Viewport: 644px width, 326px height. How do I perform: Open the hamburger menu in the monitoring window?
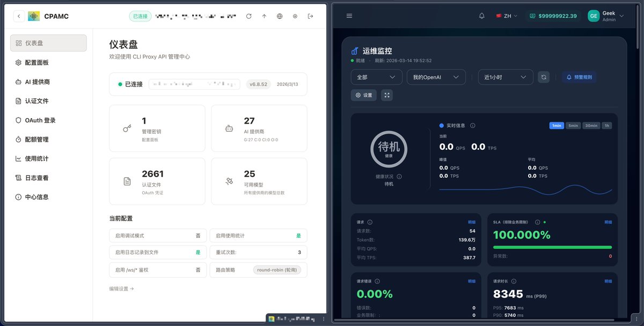click(349, 16)
